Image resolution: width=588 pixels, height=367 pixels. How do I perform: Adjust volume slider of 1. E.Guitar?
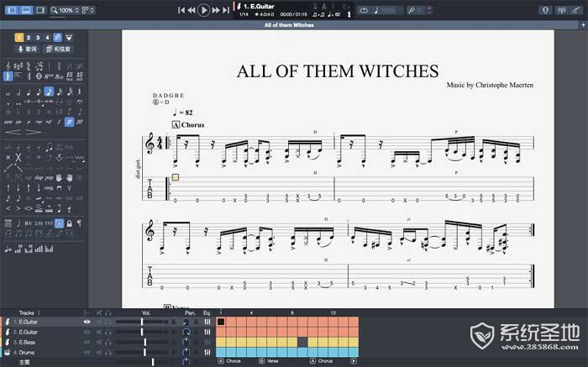click(x=142, y=322)
